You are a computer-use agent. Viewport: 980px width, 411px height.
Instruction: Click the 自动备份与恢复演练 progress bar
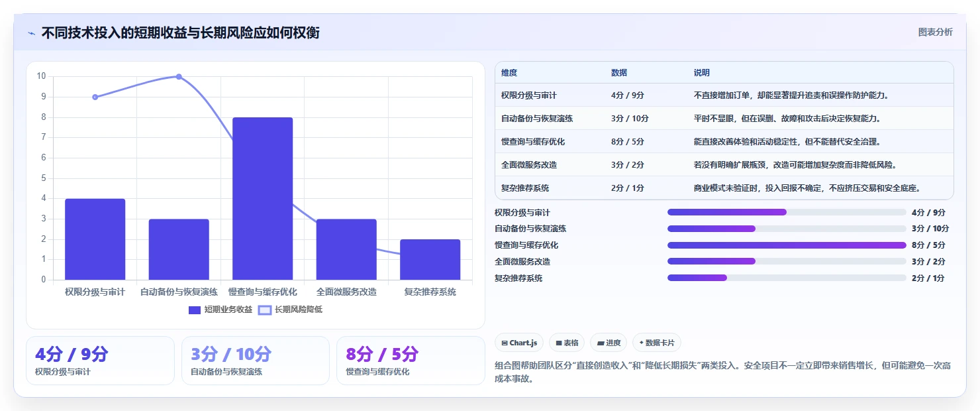point(787,229)
